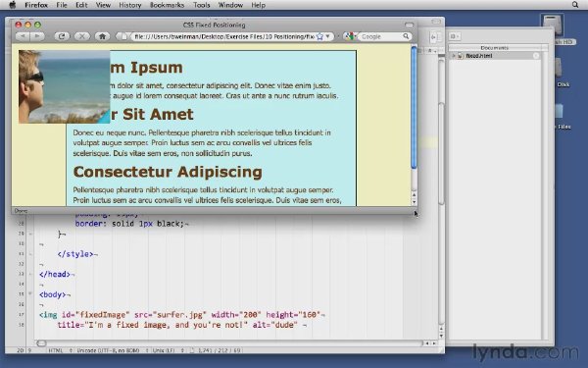The height and width of the screenshot is (368, 588).
Task: Click the browser scroll up arrow
Action: click(414, 194)
